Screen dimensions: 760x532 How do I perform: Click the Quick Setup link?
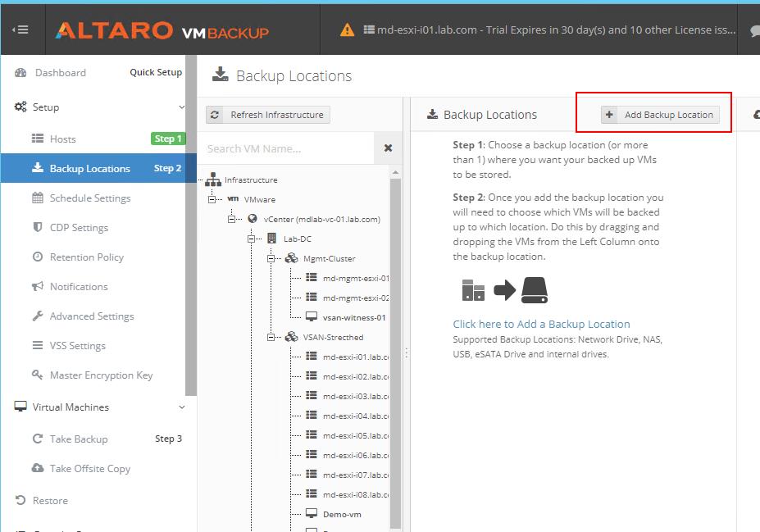pyautogui.click(x=156, y=72)
